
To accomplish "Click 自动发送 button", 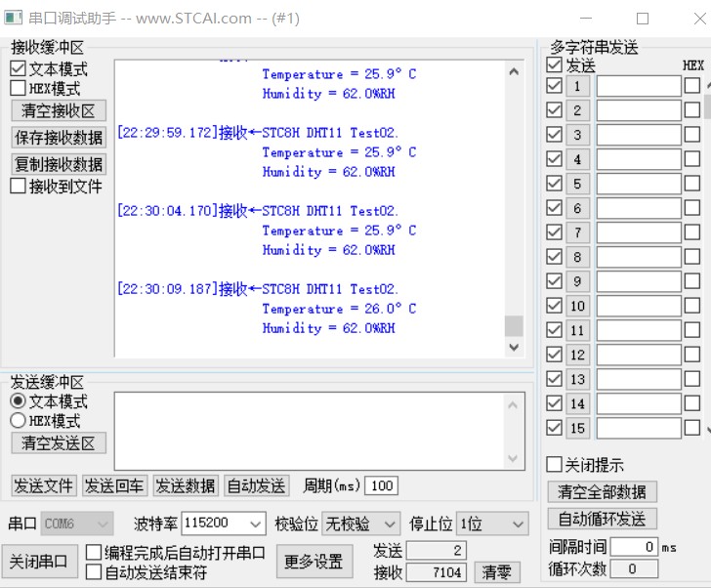I will click(257, 485).
